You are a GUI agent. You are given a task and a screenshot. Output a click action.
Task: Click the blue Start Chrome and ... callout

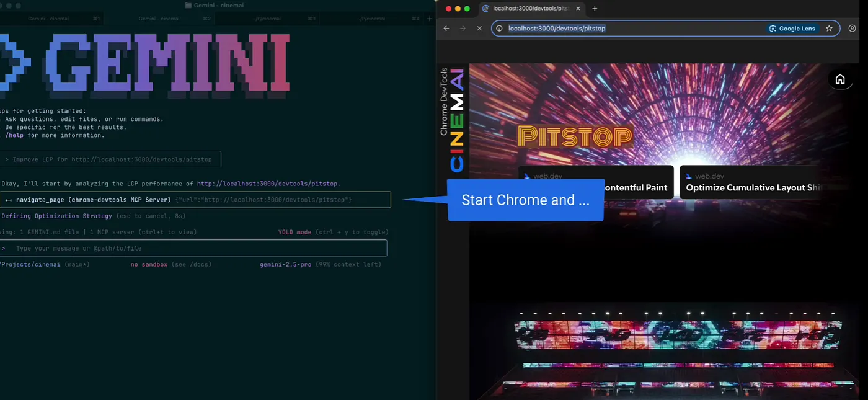(525, 200)
